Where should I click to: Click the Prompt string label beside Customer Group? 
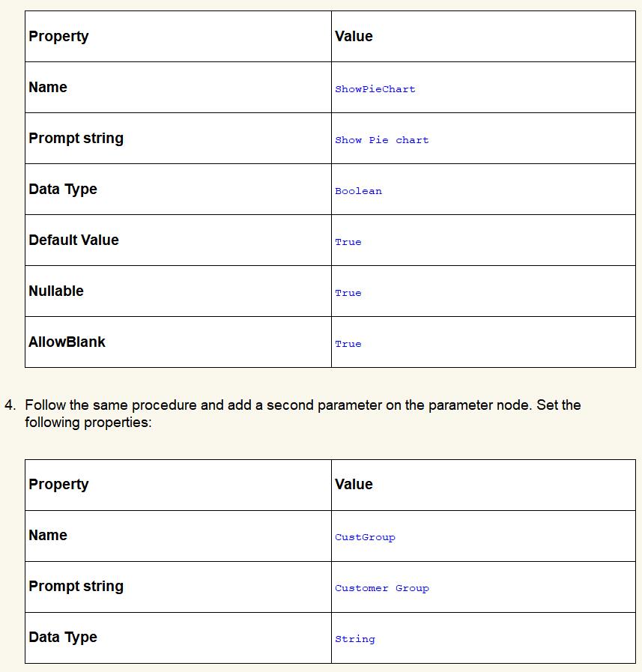(76, 587)
